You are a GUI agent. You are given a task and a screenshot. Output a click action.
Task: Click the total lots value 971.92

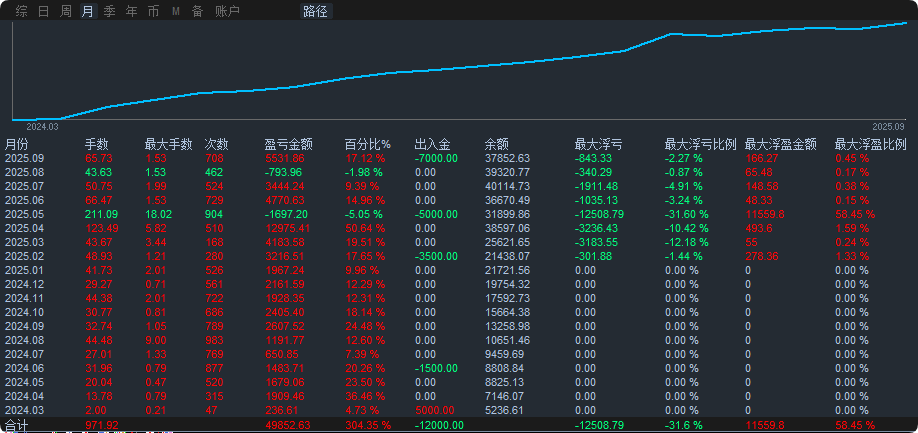(x=101, y=425)
